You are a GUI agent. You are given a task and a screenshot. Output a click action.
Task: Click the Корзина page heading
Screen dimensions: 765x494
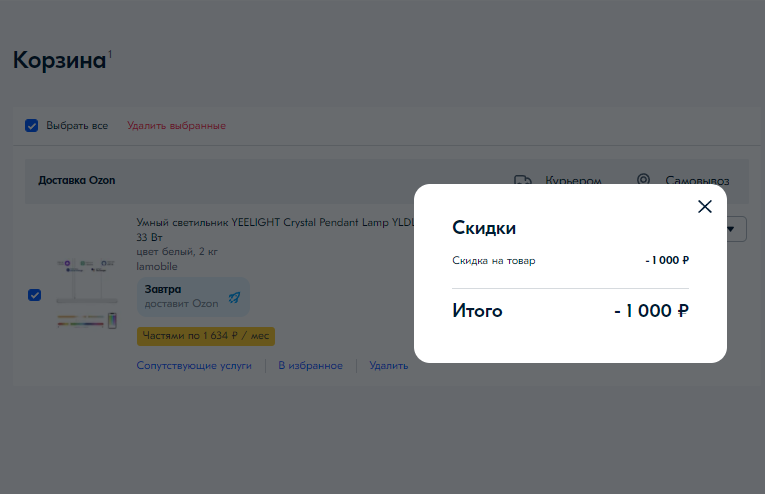pyautogui.click(x=59, y=60)
